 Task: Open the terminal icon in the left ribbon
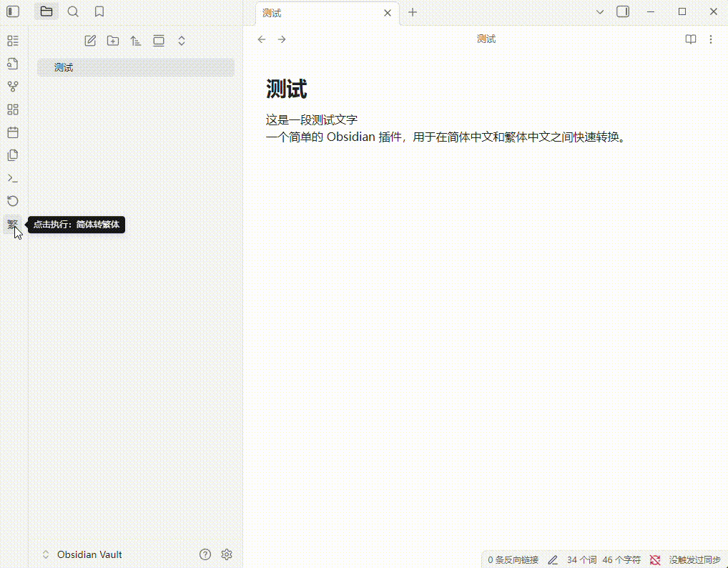point(12,177)
